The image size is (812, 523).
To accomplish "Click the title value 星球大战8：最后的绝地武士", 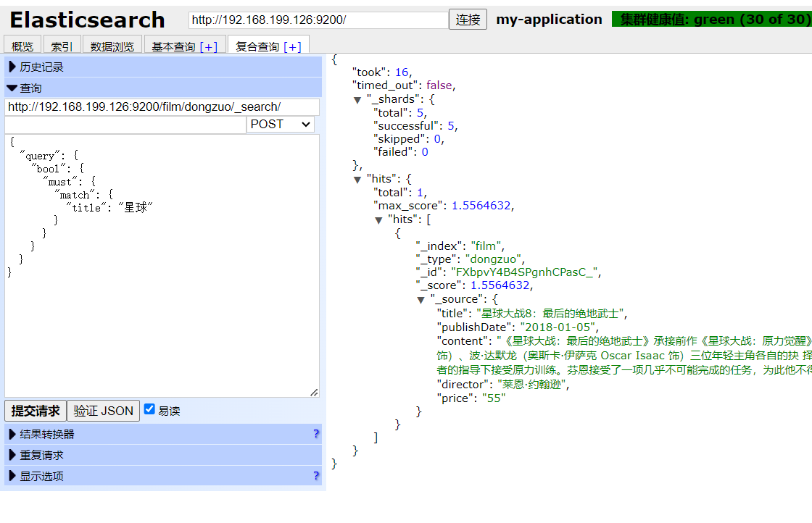I will (x=550, y=314).
